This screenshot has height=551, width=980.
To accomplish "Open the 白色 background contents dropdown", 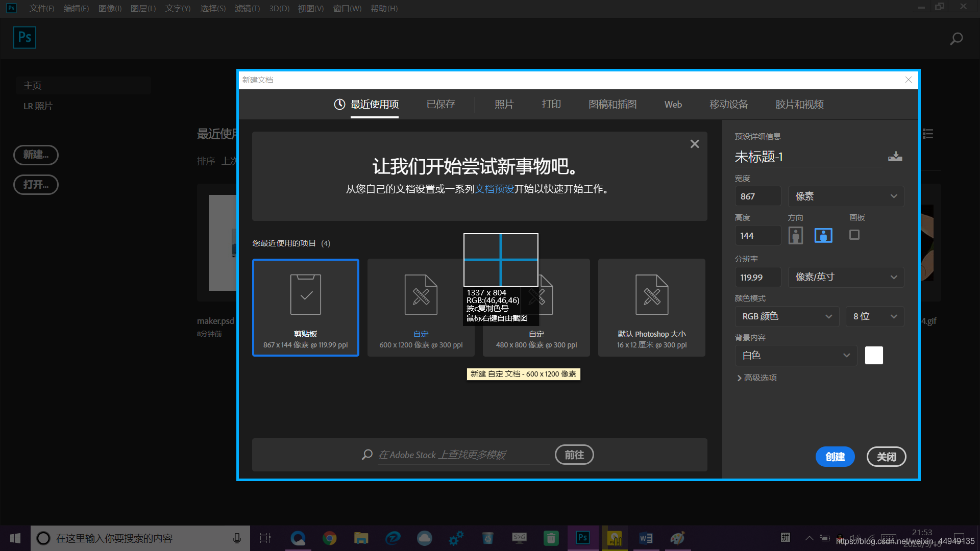I will point(796,356).
